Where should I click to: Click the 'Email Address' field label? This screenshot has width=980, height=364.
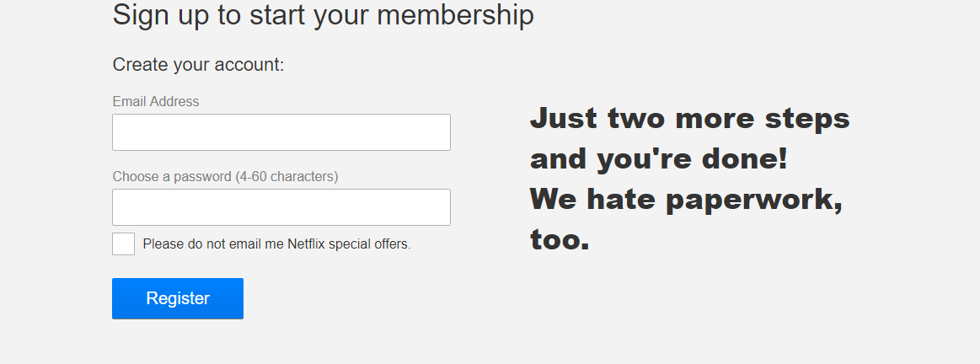156,101
